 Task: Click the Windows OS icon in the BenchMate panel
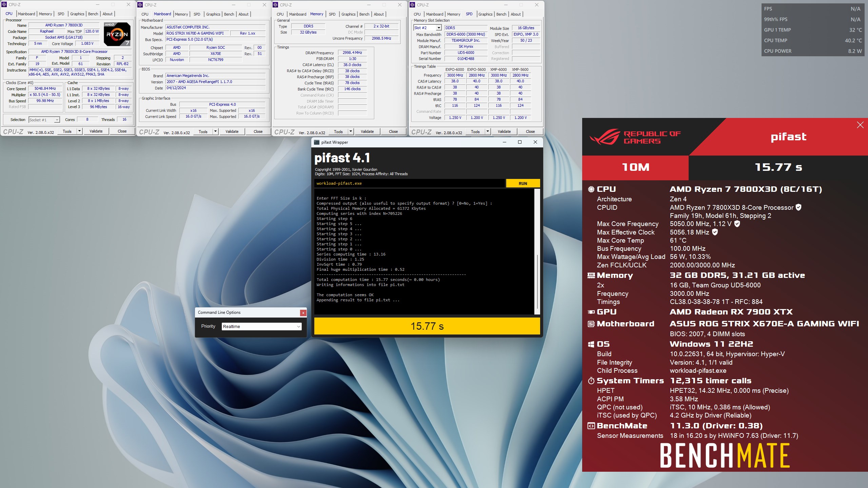(x=591, y=344)
